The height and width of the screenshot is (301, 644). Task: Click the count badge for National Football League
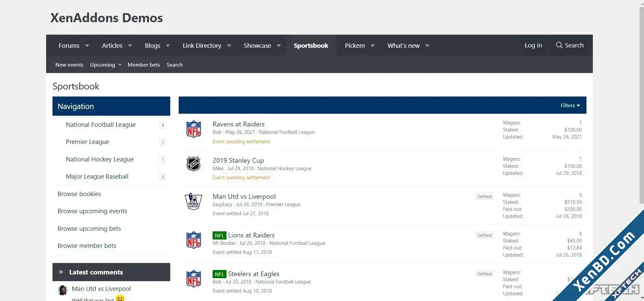click(x=163, y=125)
